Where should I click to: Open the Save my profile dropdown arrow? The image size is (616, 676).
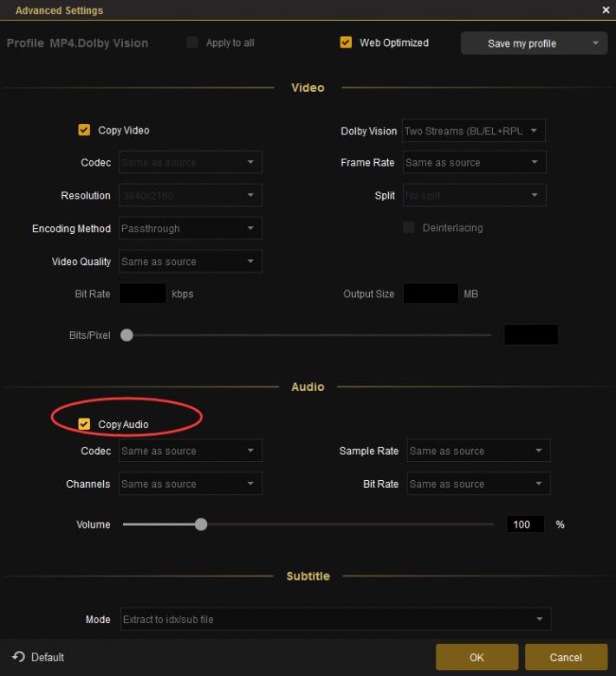pos(595,43)
